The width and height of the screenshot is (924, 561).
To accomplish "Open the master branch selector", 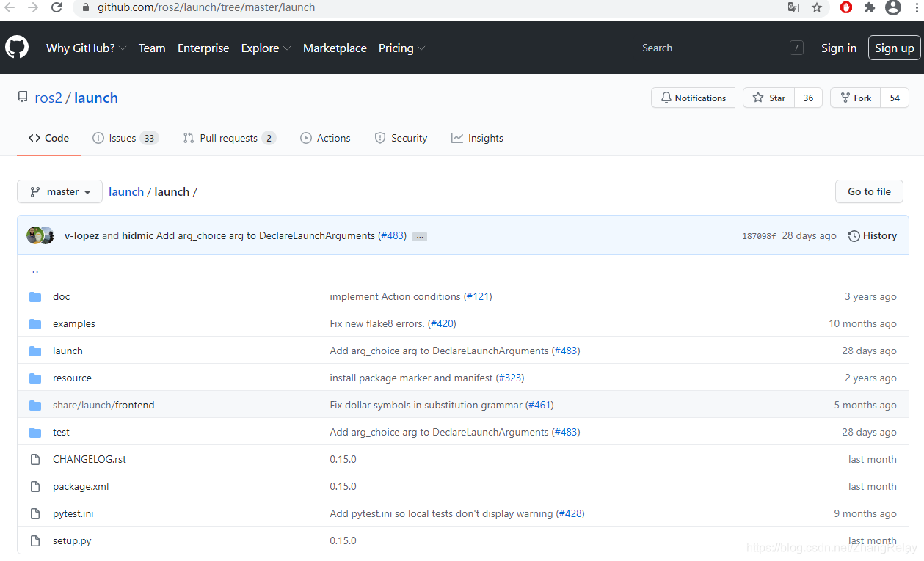I will click(x=59, y=191).
